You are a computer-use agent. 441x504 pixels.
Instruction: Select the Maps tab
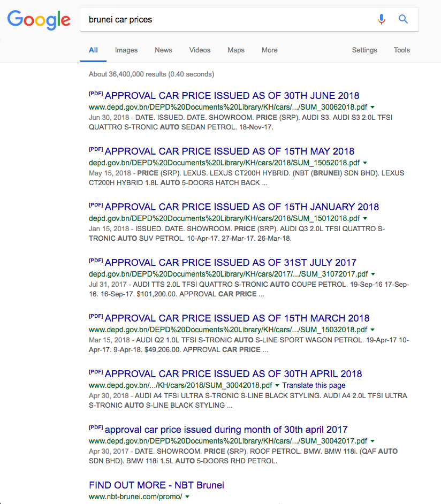click(236, 50)
